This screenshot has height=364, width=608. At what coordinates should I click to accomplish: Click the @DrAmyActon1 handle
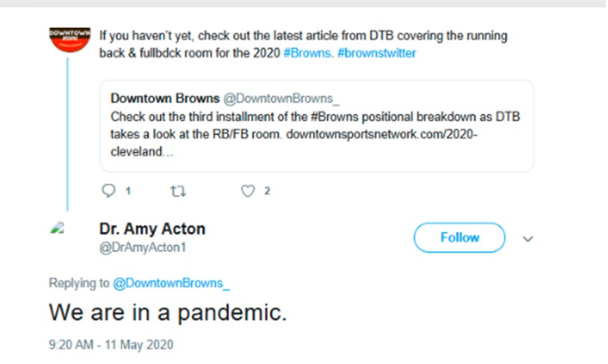tap(142, 248)
